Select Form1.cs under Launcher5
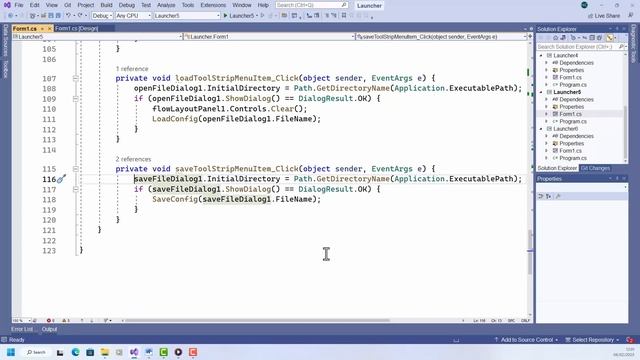Viewport: 640px width, 360px height. 570,114
